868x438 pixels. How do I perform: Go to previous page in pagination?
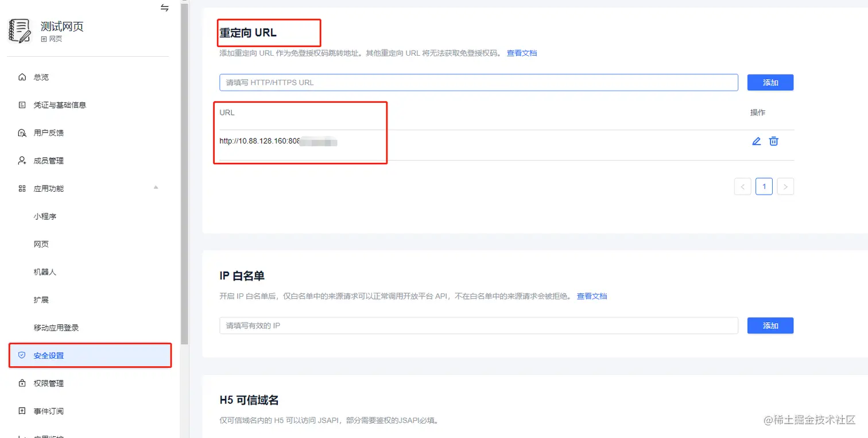click(x=743, y=187)
